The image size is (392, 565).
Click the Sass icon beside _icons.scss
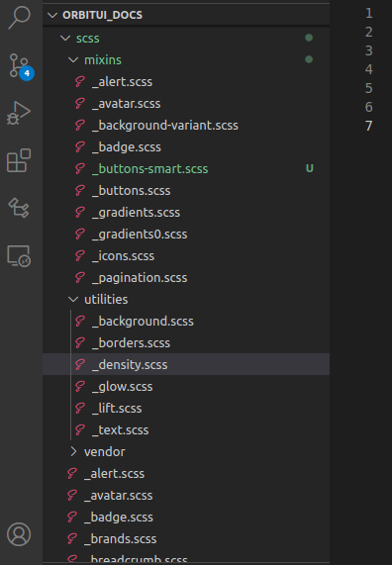click(80, 256)
